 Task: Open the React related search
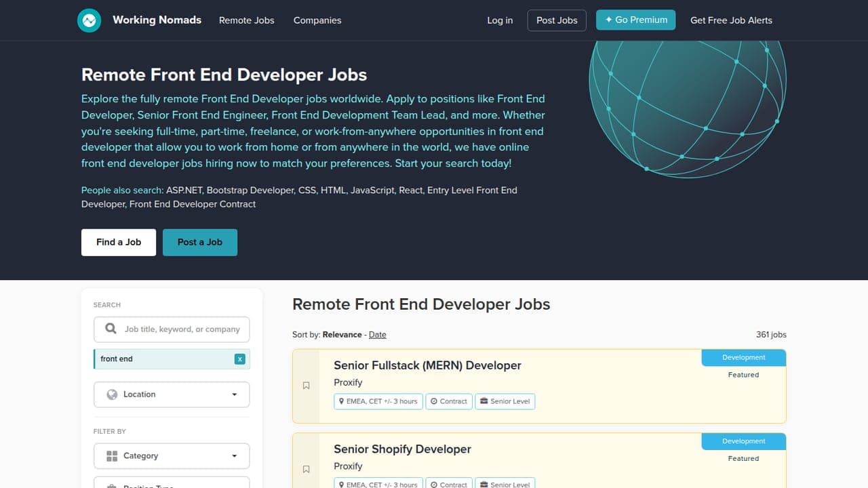tap(410, 190)
